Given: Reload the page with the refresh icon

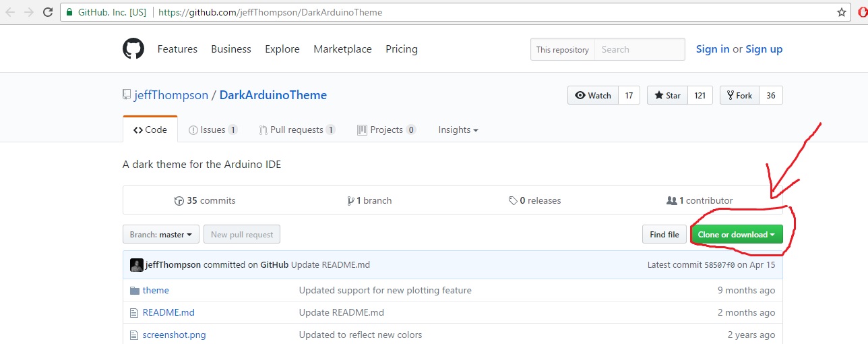Looking at the screenshot, I should coord(47,12).
